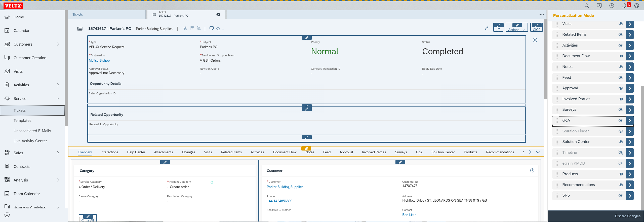The height and width of the screenshot is (222, 644).
Task: Click the main content vertical scrollbar
Action: pos(546,59)
